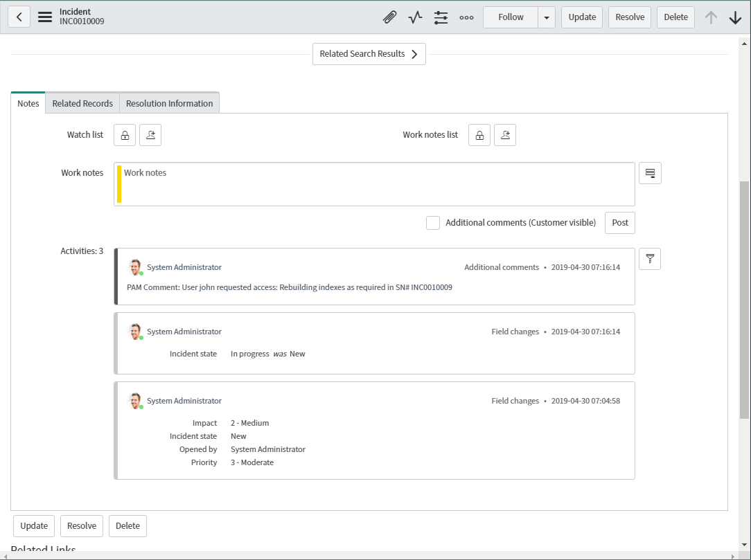Click the personalize form sliders icon
Screen dimensions: 751x560
coord(441,17)
